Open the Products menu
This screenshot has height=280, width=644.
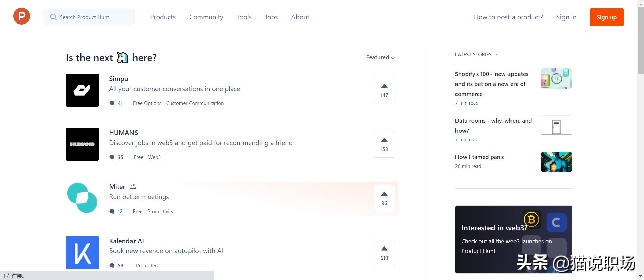pos(163,17)
